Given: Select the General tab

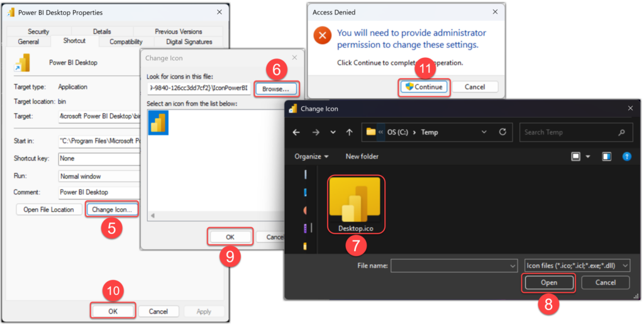Looking at the screenshot, I should (x=28, y=42).
